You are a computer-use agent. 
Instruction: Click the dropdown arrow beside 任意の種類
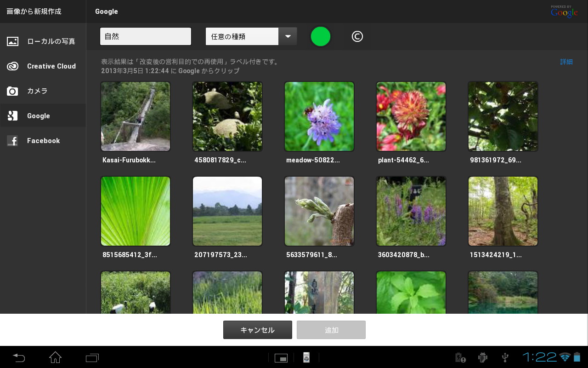(x=288, y=36)
